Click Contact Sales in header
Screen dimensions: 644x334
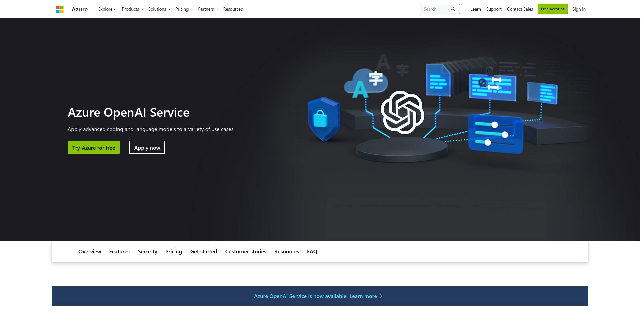(x=520, y=9)
